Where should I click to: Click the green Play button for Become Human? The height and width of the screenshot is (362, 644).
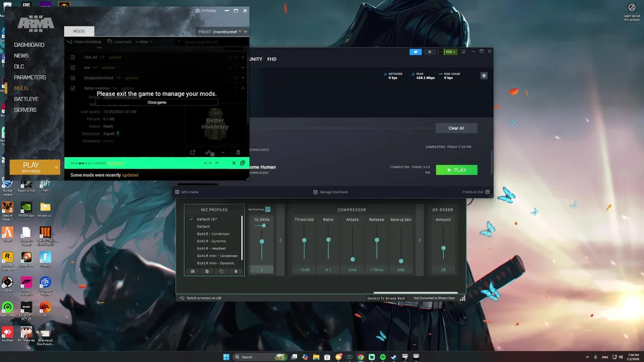point(456,170)
